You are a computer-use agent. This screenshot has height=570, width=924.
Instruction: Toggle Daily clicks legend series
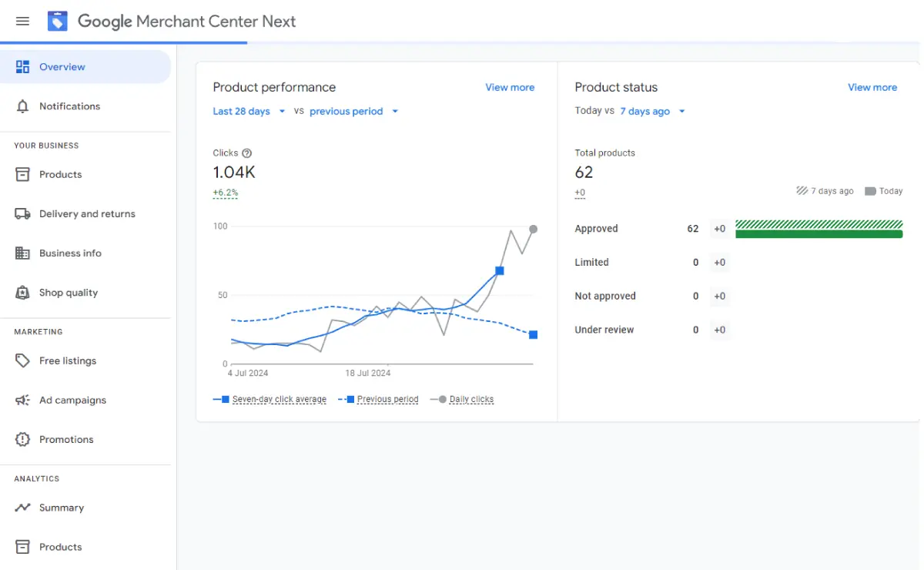(462, 400)
